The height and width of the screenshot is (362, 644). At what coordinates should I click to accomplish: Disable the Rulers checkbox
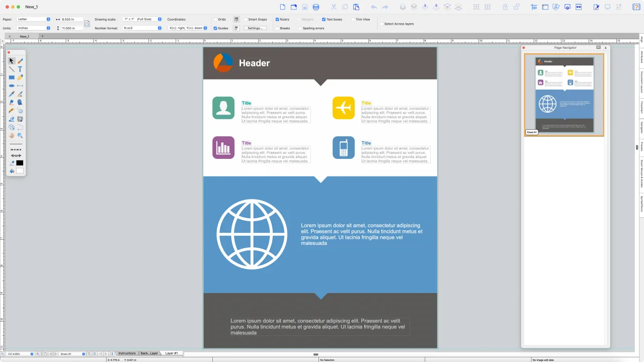277,19
